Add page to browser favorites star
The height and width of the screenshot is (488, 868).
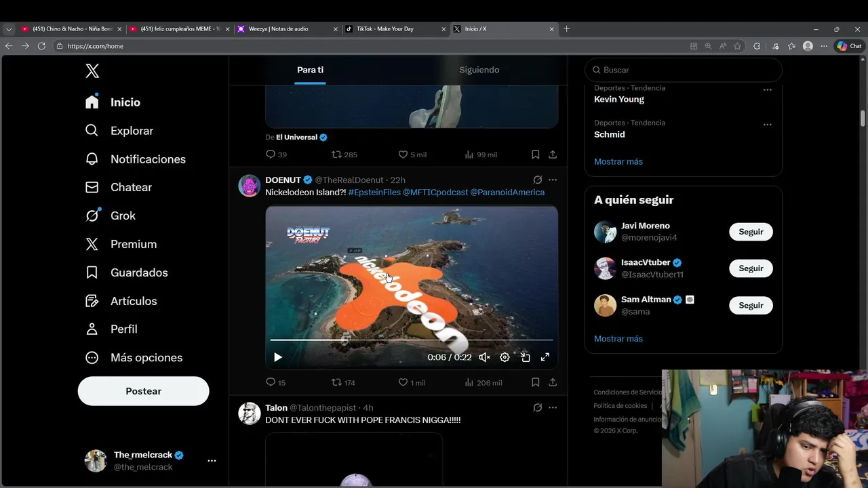(738, 46)
